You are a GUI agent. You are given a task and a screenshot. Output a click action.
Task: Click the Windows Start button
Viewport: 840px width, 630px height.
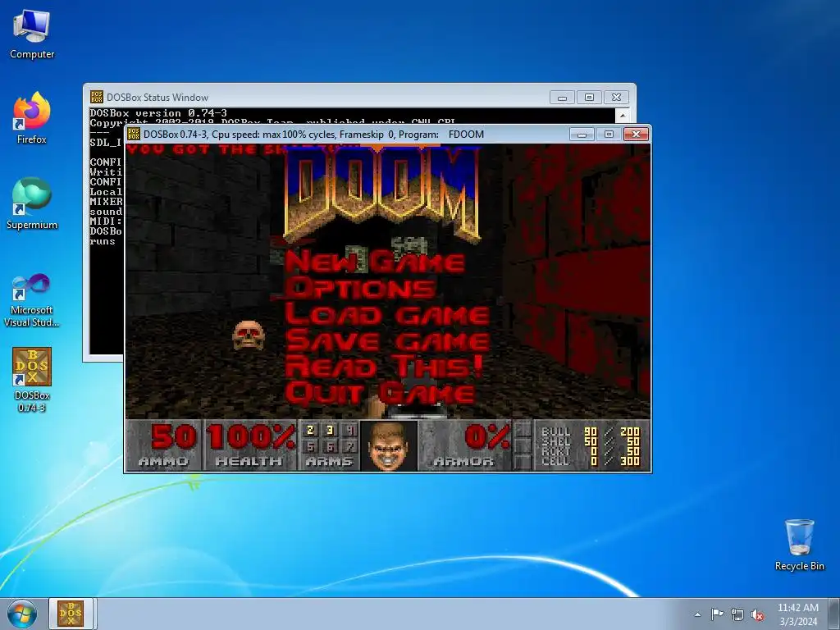tap(22, 614)
